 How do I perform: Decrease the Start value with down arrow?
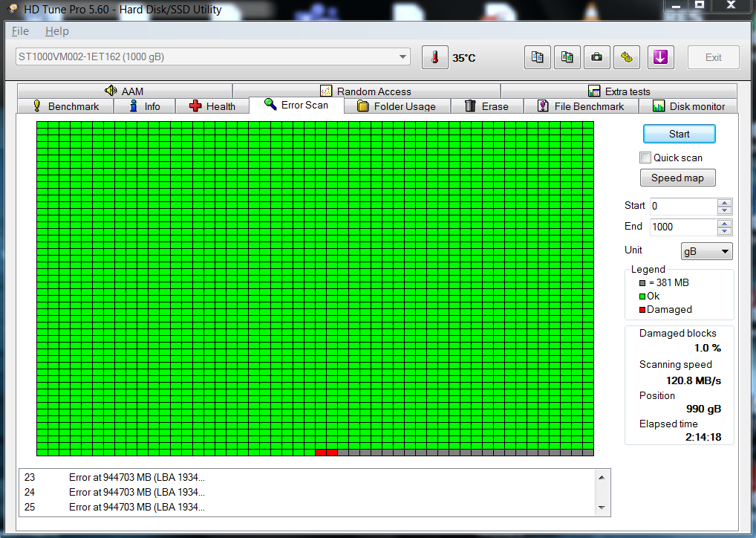pyautogui.click(x=724, y=210)
